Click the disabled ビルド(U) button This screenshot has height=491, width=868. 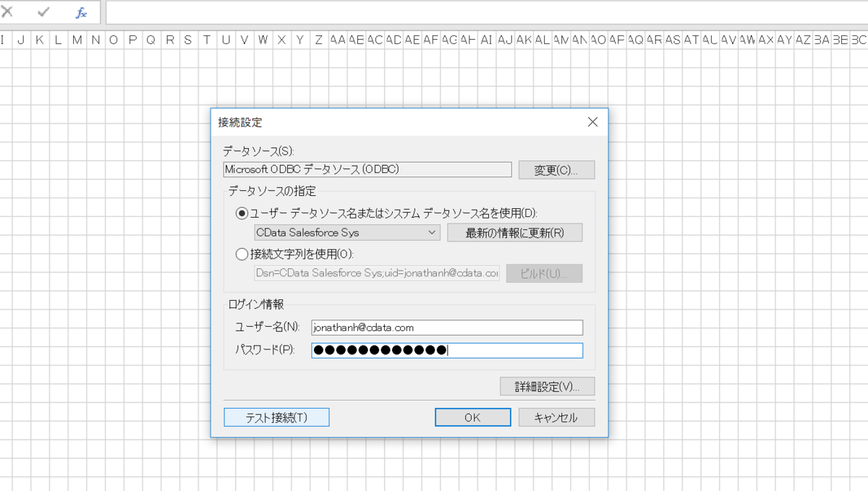click(x=544, y=273)
